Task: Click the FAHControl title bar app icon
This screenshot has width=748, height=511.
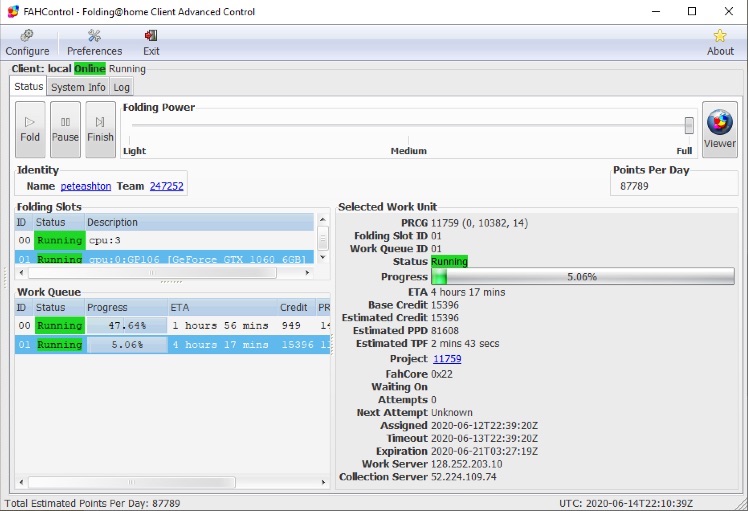Action: (x=12, y=11)
